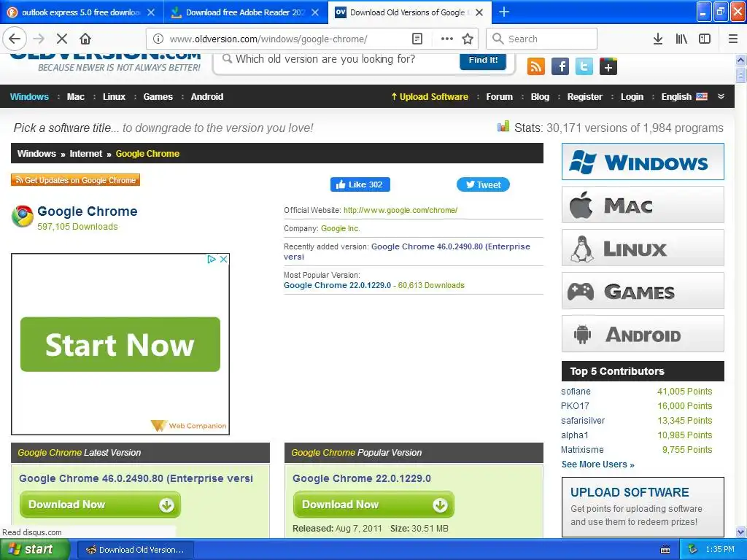Expand the header menu chevron

[721, 96]
